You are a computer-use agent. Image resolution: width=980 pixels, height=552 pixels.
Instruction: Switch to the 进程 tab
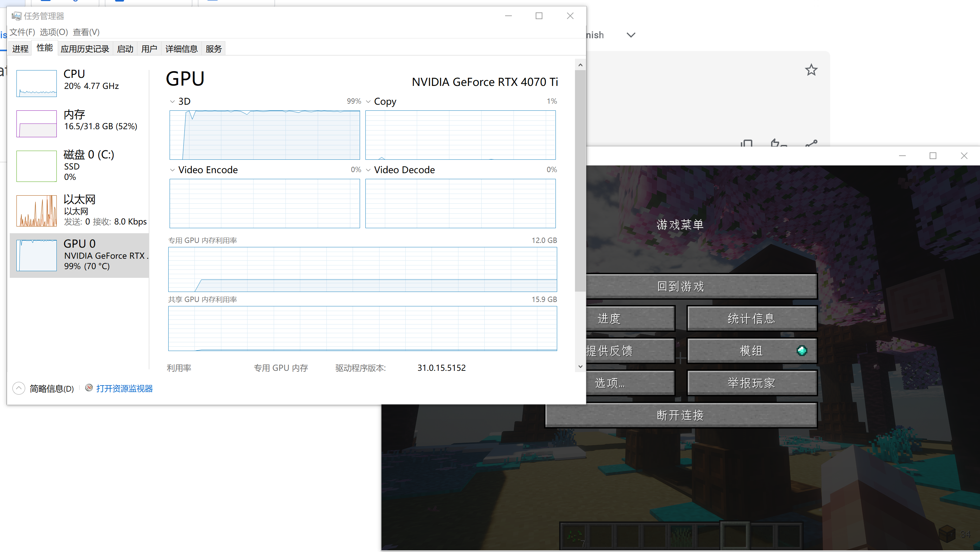[x=20, y=49]
